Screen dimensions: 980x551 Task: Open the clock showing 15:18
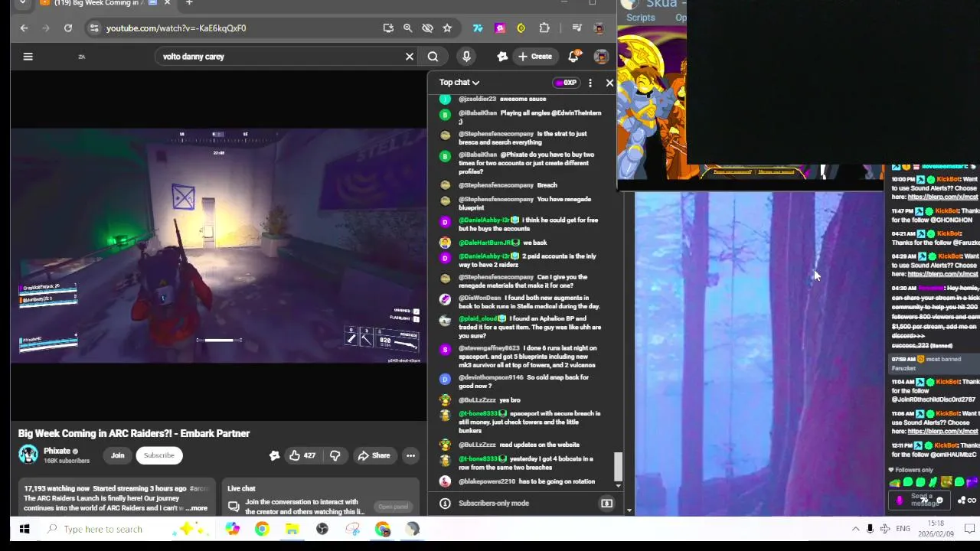(936, 528)
